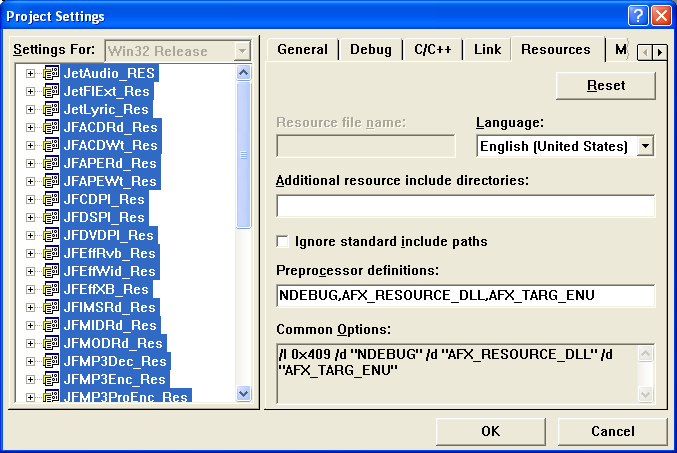Click the JFDSPl_Res project icon

pyautogui.click(x=51, y=217)
